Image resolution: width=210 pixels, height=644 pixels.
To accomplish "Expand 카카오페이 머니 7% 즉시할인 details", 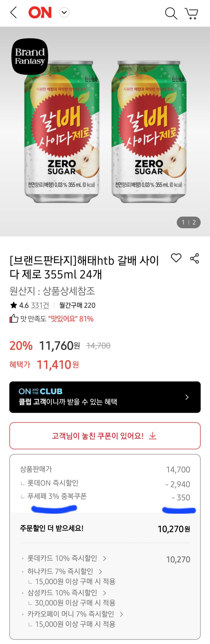I will pyautogui.click(x=121, y=614).
